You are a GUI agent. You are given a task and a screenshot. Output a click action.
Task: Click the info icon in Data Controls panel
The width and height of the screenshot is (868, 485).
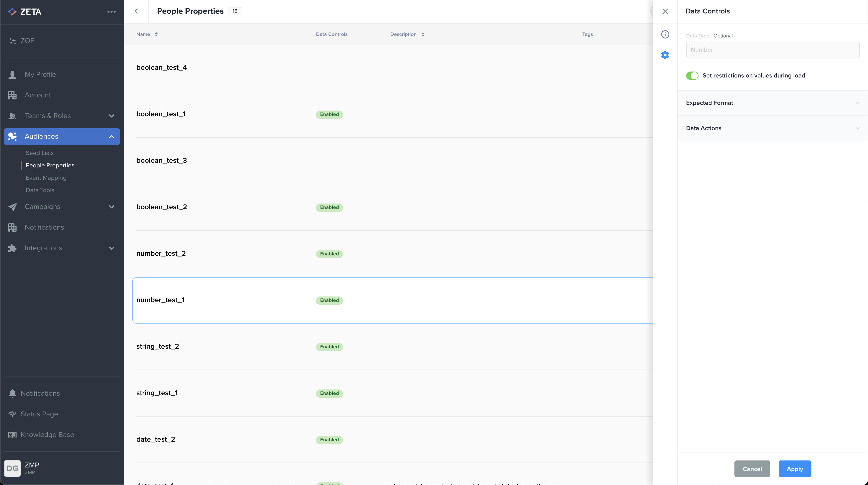(x=665, y=34)
